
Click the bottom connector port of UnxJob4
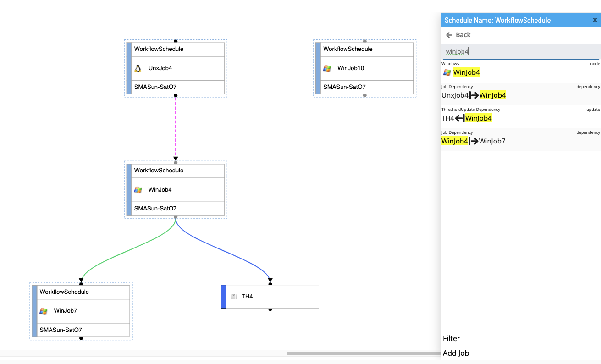[x=176, y=95]
